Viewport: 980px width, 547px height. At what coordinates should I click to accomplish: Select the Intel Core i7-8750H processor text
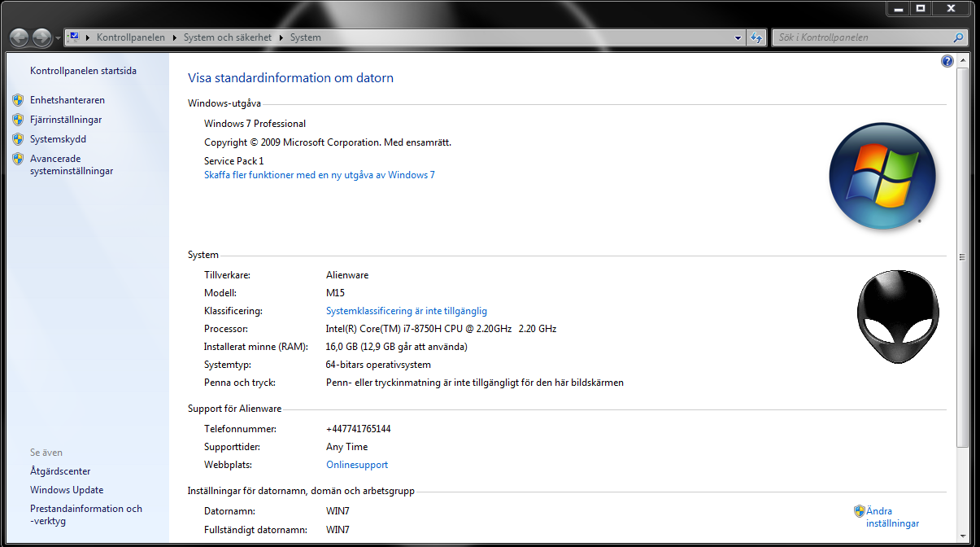pos(442,329)
